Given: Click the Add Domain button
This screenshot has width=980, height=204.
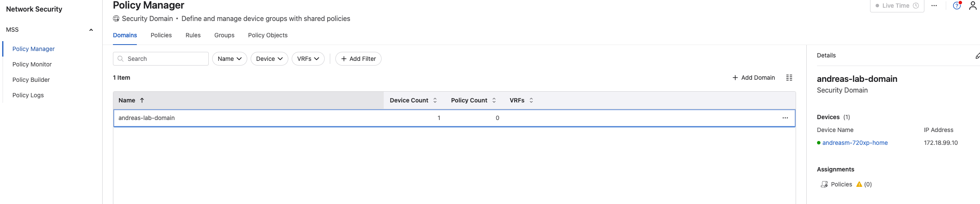Looking at the screenshot, I should (753, 78).
